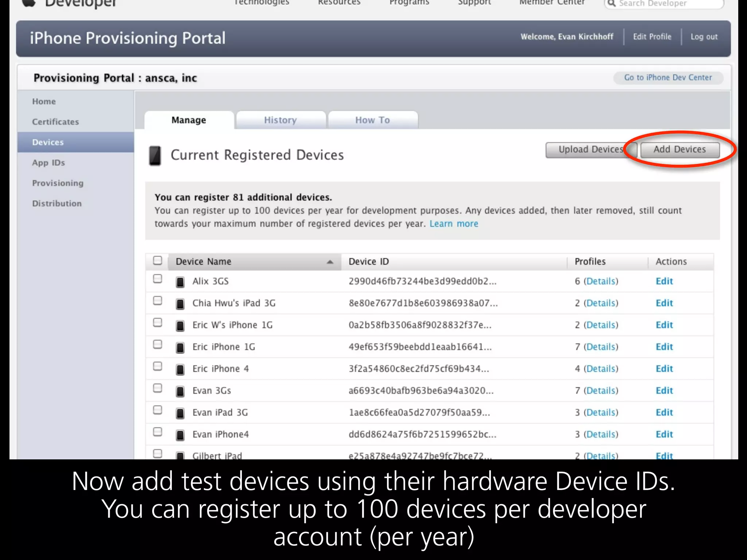Open App IDs section
The image size is (747, 560).
coord(49,163)
